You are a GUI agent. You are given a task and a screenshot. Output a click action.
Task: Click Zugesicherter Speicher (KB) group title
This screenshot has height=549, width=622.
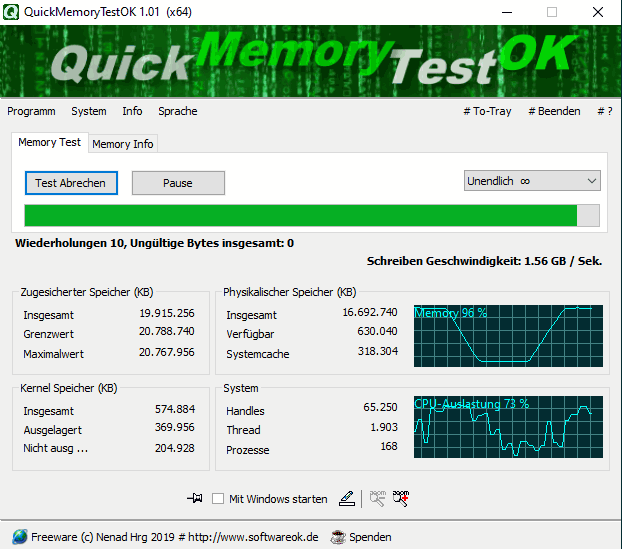pyautogui.click(x=87, y=292)
